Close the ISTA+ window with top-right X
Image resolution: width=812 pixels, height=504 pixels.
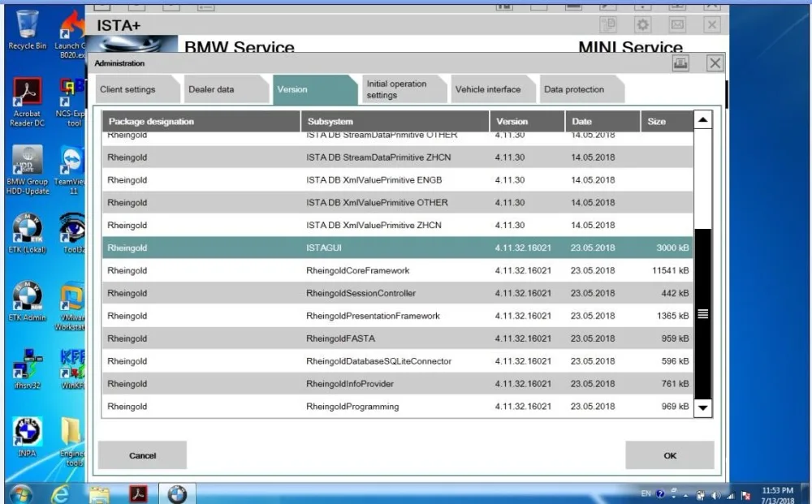pos(712,24)
